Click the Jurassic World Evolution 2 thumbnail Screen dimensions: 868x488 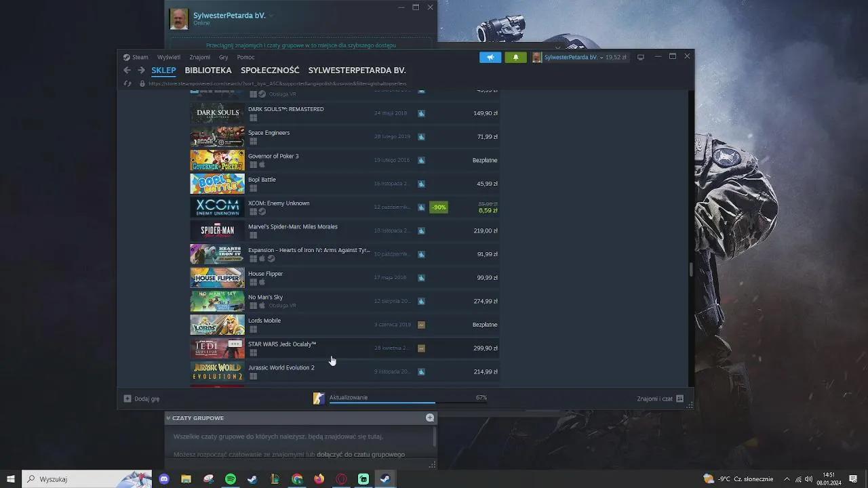click(217, 371)
